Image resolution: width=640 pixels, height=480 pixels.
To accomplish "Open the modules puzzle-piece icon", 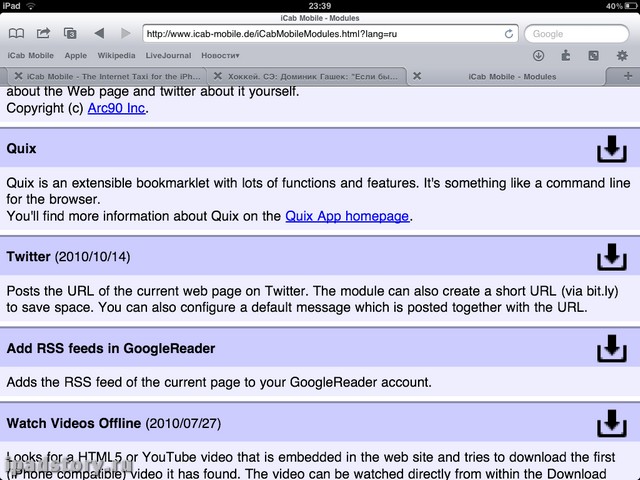I will 566,55.
